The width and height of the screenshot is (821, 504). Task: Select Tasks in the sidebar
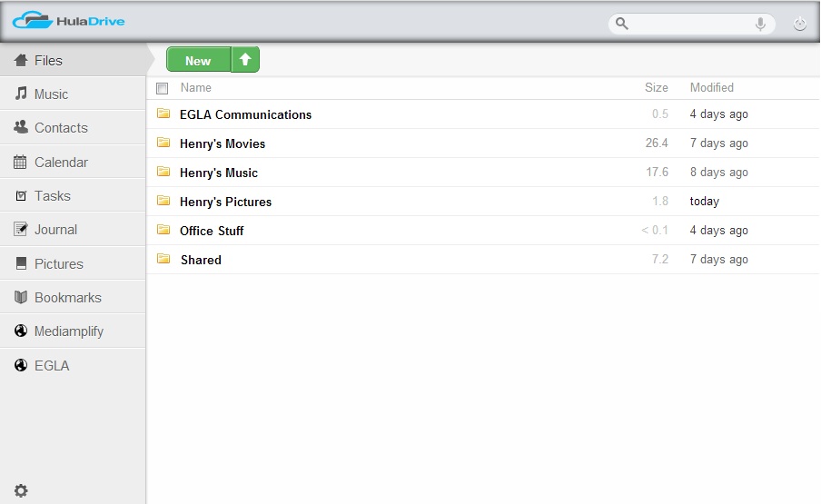52,196
